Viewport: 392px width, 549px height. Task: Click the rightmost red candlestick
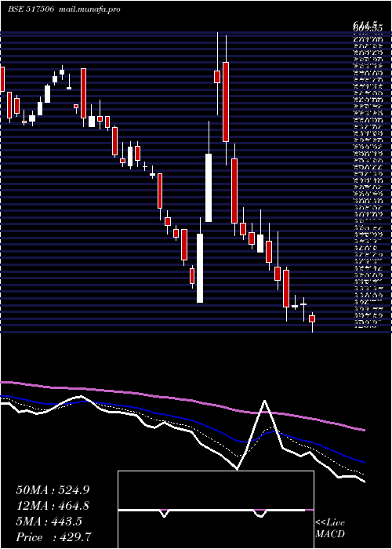312,318
